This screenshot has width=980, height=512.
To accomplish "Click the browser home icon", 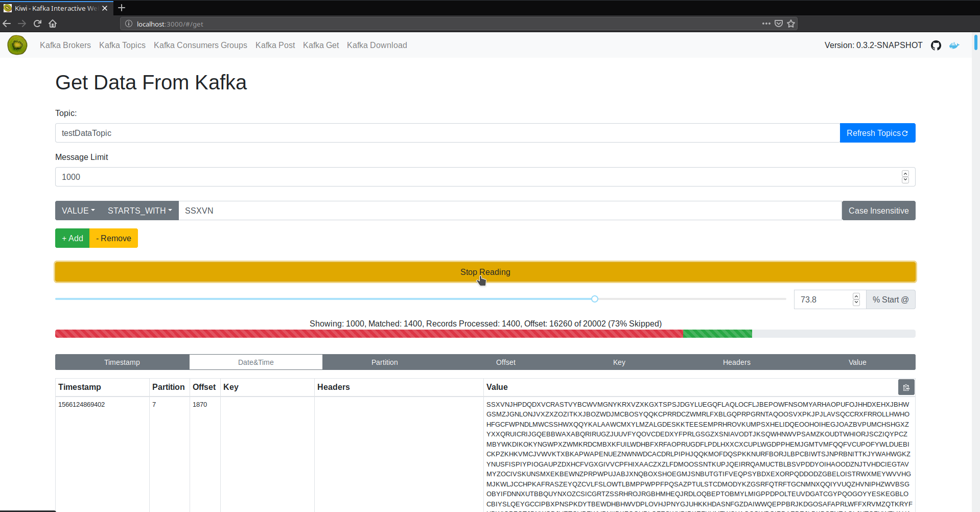I will [53, 24].
